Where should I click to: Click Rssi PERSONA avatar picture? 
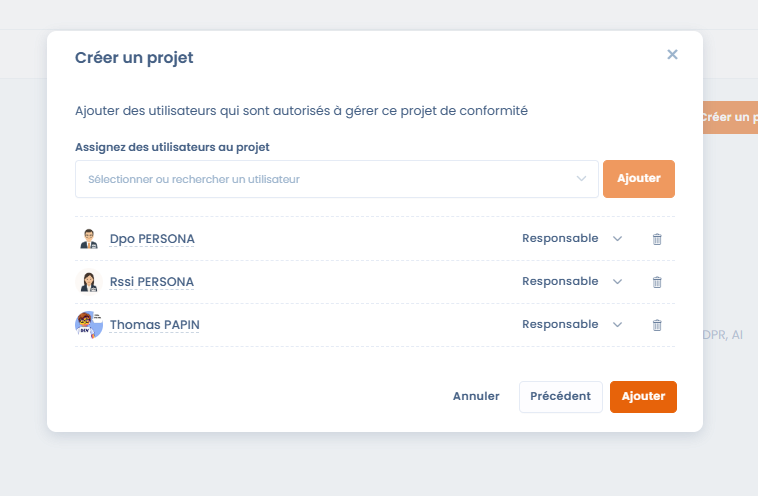pos(89,282)
